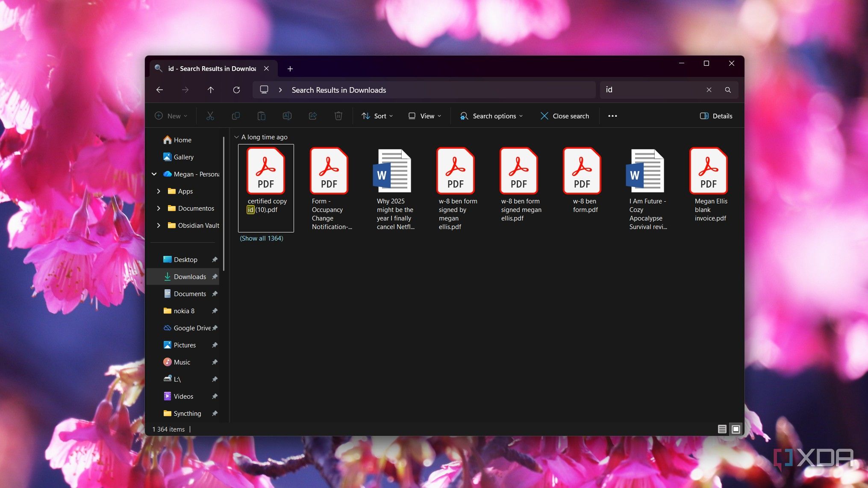Expand the Apps folder in tree
The height and width of the screenshot is (488, 868).
point(159,191)
